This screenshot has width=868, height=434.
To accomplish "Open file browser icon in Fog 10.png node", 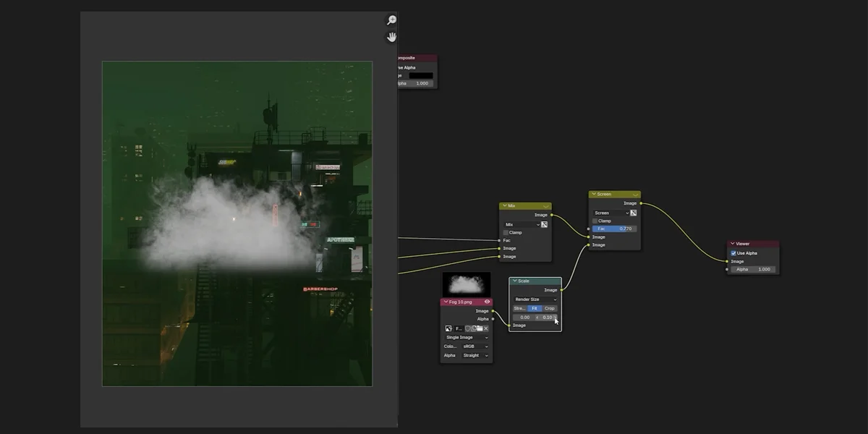I will 480,329.
